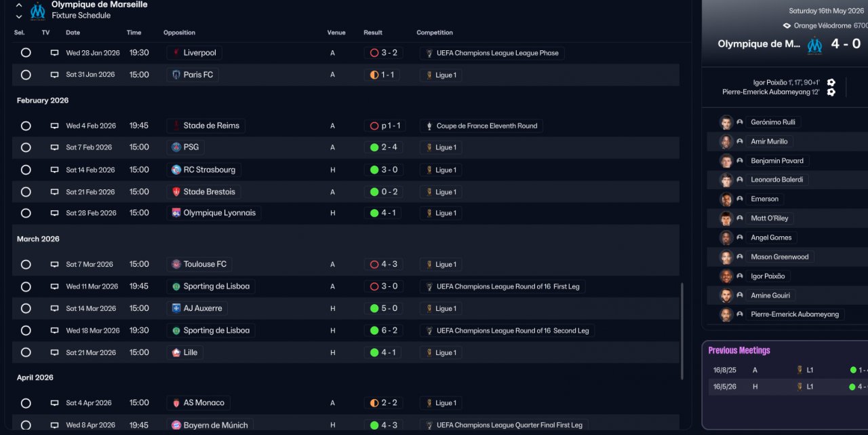Click the fixture list vertical scrollbar

(682, 331)
